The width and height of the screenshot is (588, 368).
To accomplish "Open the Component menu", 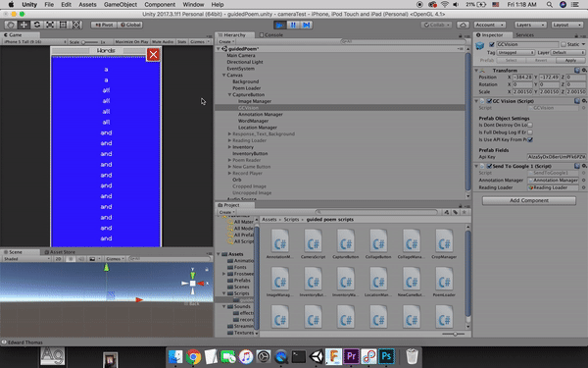I will [160, 5].
